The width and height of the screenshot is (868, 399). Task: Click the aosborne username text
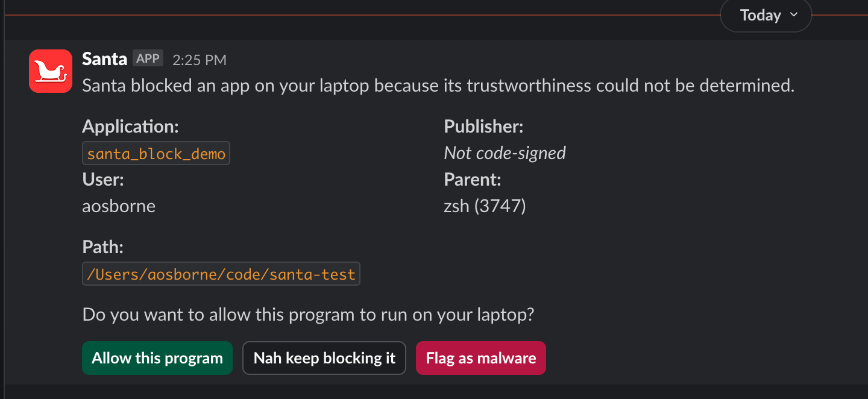pos(118,206)
